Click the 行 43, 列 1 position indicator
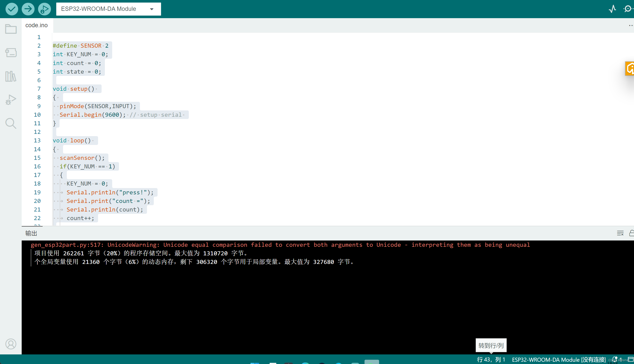Viewport: 634px width, 364px height. (491, 359)
